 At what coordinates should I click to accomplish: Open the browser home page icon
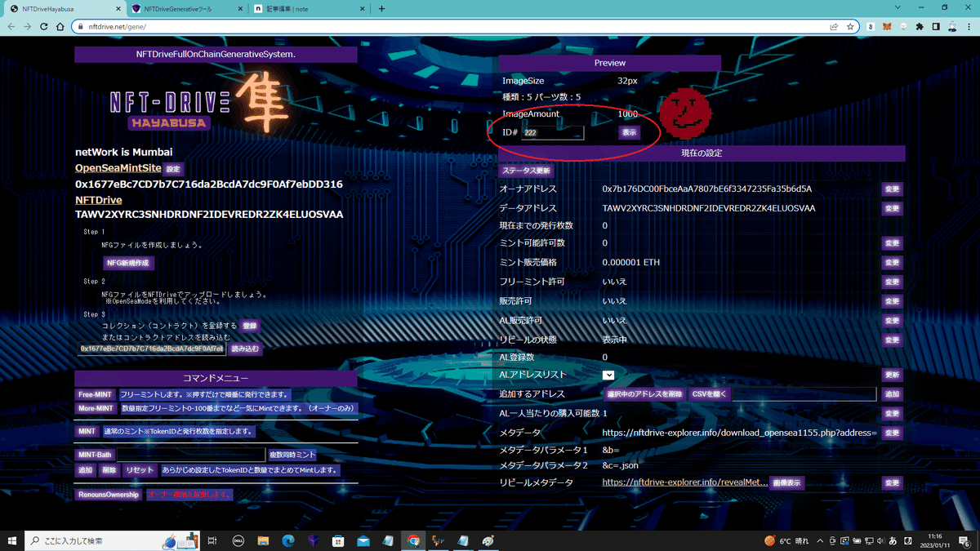point(60,26)
